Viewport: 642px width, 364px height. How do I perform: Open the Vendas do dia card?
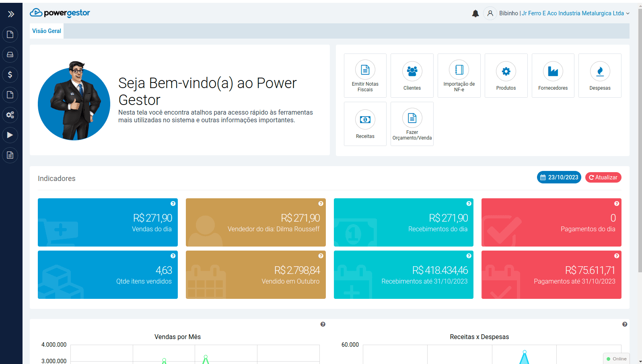point(108,222)
